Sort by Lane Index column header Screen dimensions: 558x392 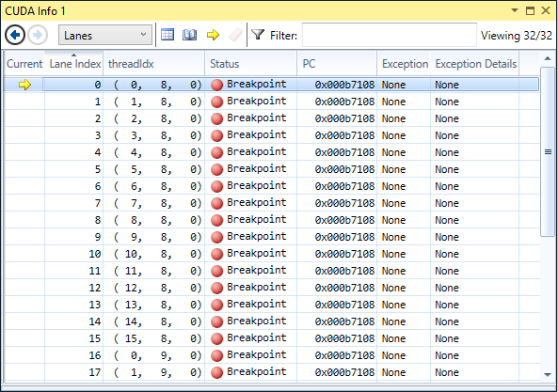point(74,64)
